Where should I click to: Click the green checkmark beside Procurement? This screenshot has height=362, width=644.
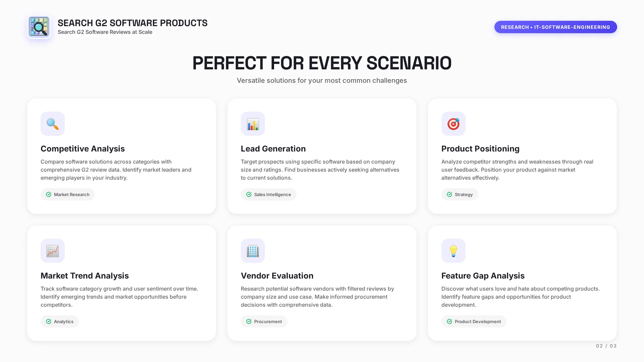pyautogui.click(x=249, y=321)
